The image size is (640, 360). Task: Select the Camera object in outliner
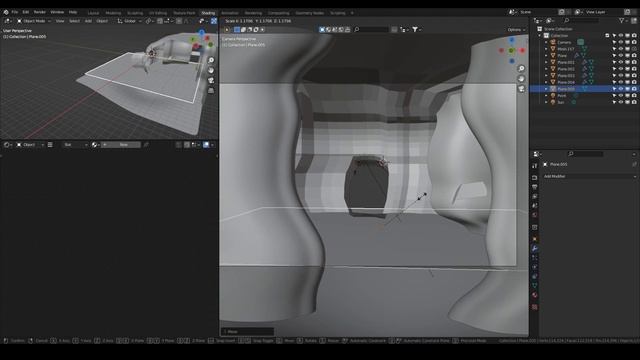tap(564, 42)
